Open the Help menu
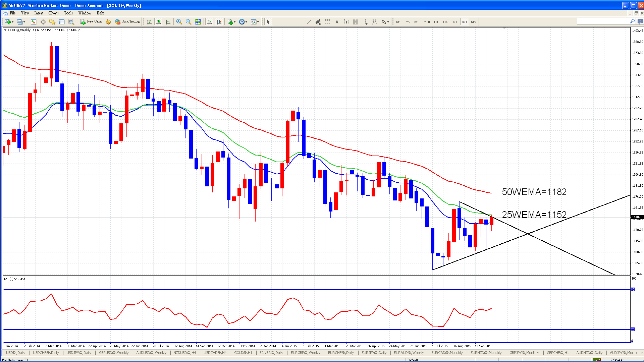This screenshot has width=644, height=362. (100, 13)
